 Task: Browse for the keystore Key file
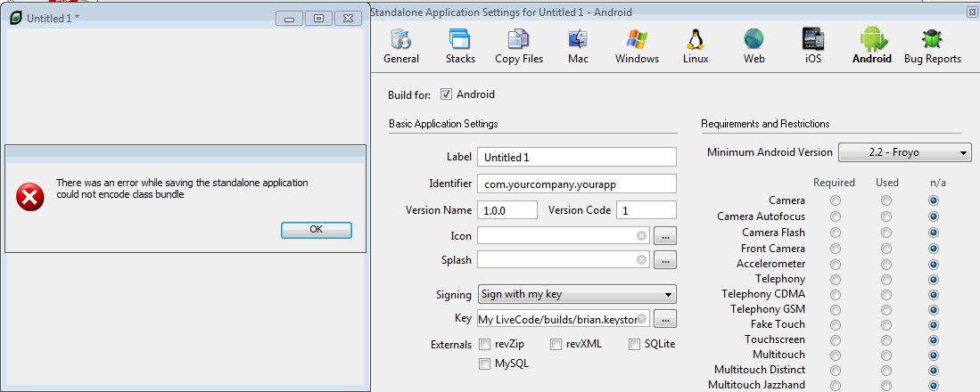[665, 319]
